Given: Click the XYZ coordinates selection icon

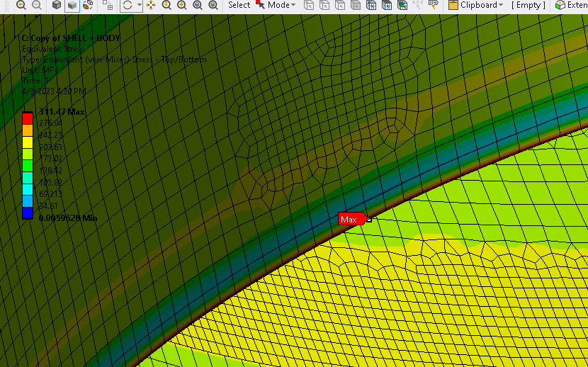Looking at the screenshot, I should point(417,5).
